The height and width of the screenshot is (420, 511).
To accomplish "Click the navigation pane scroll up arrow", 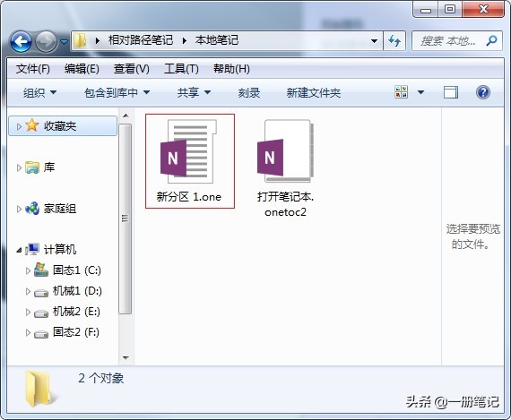I will (x=126, y=116).
